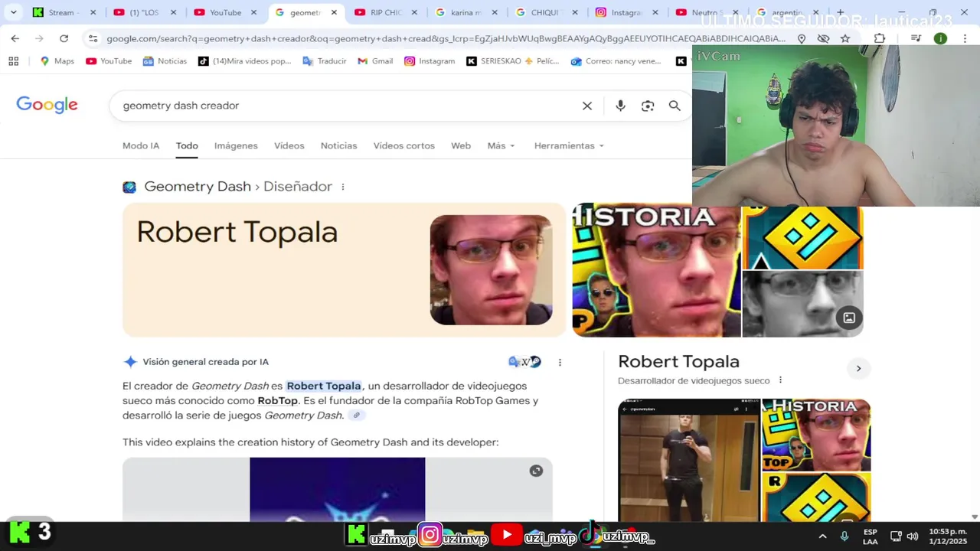Open the clock showing 10:53 p.m.

click(947, 536)
